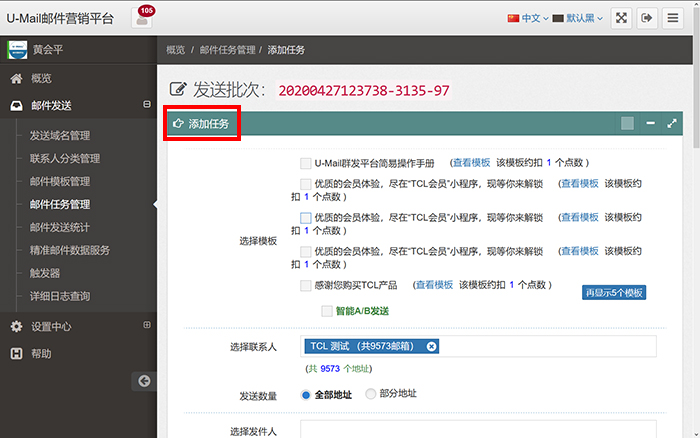The image size is (700, 438).
Task: Open 邮件模板管理 in the sidebar
Action: coord(60,181)
